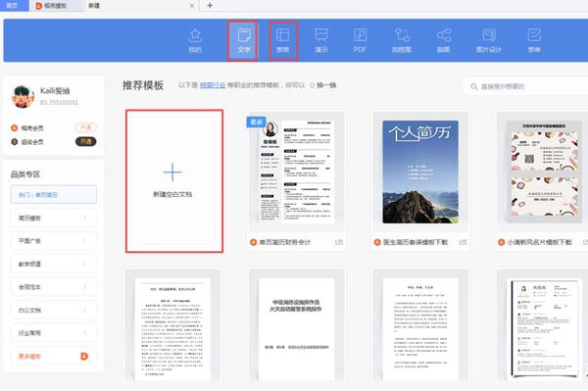Click the 超级会员 membership icon
588x391 pixels.
[x=15, y=142]
